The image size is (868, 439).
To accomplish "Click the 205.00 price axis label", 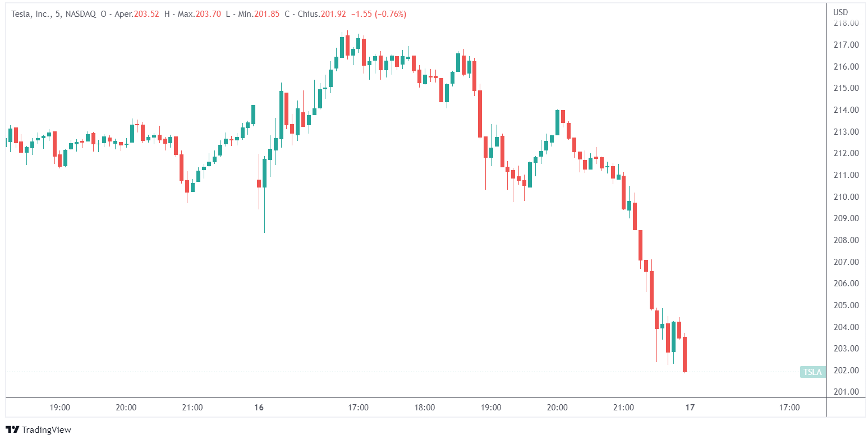I will coord(846,305).
